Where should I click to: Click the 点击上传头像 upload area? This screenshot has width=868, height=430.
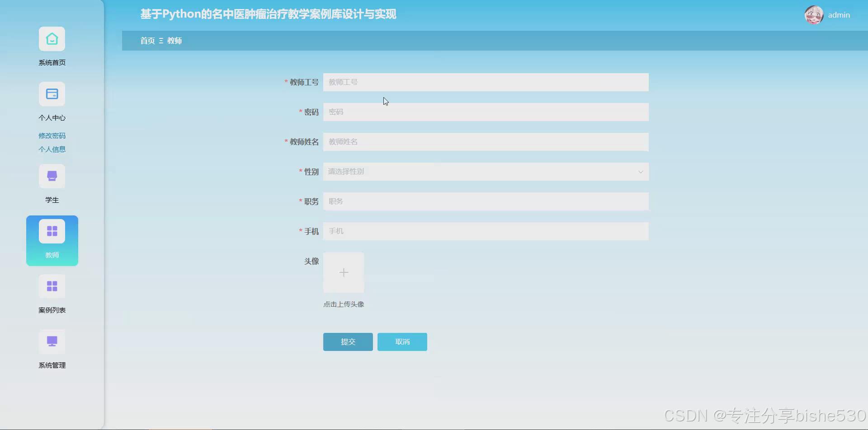(344, 304)
